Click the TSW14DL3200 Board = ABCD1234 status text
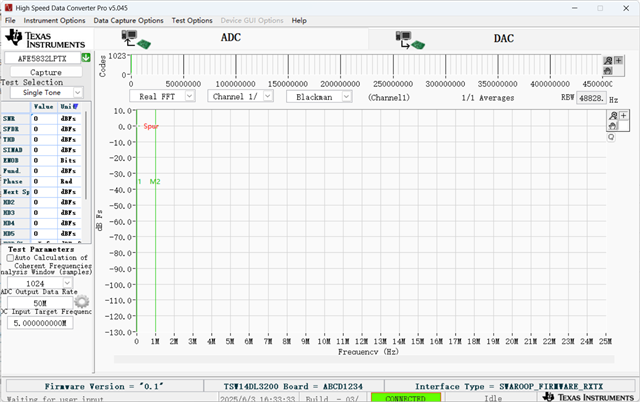 [293, 386]
